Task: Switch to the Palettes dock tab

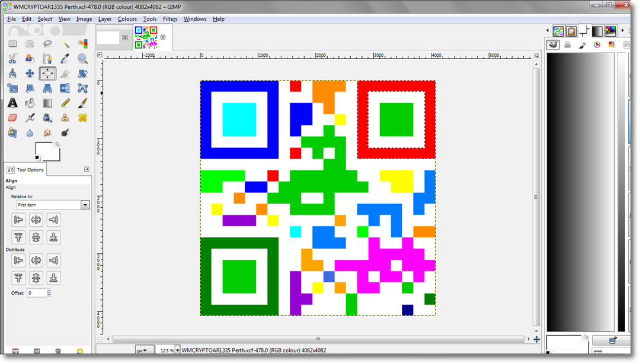Action: coord(610,31)
